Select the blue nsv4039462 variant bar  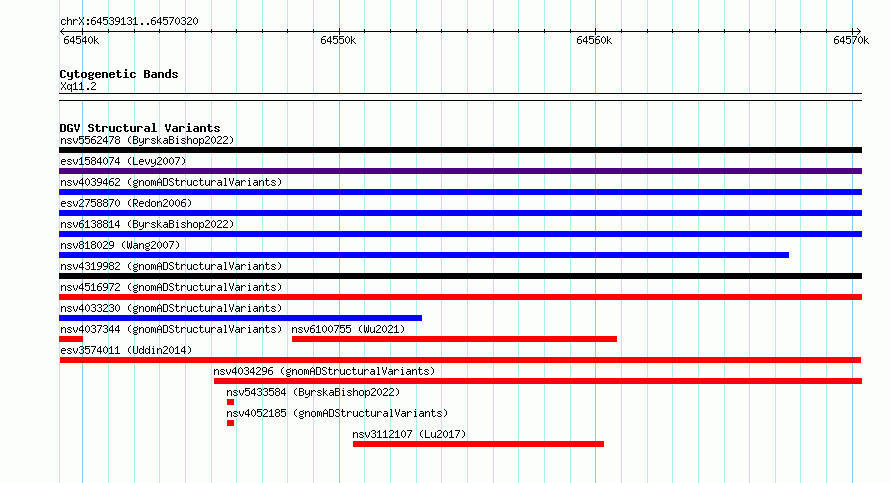pyautogui.click(x=460, y=192)
